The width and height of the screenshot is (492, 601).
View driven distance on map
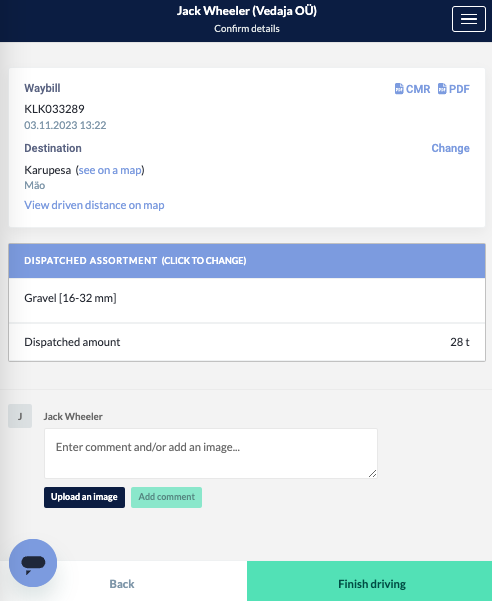click(94, 205)
